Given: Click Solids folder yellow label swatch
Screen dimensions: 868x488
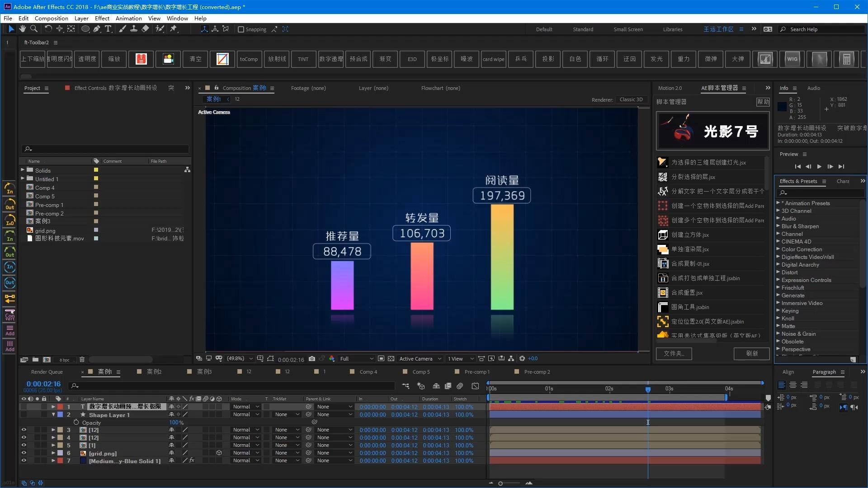Looking at the screenshot, I should (x=96, y=170).
